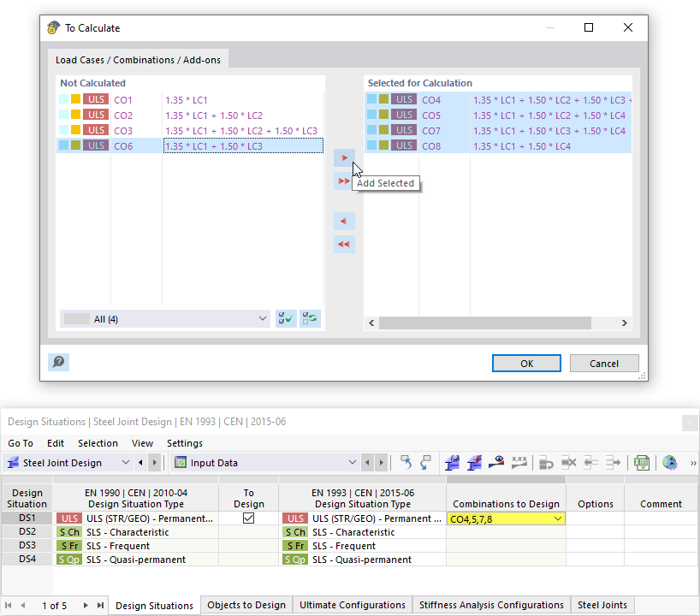Switch to the Steel Joints tab
The width and height of the screenshot is (700, 616).
tap(602, 605)
